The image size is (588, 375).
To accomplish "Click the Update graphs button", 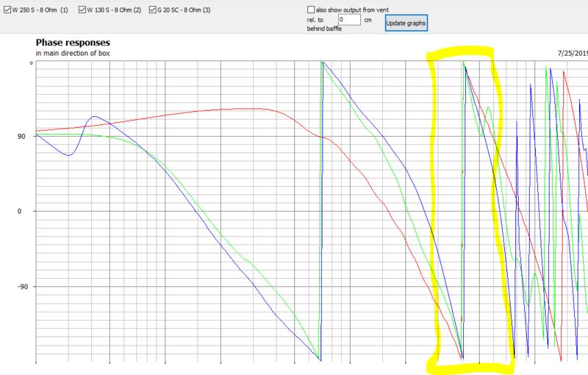I will pos(406,22).
